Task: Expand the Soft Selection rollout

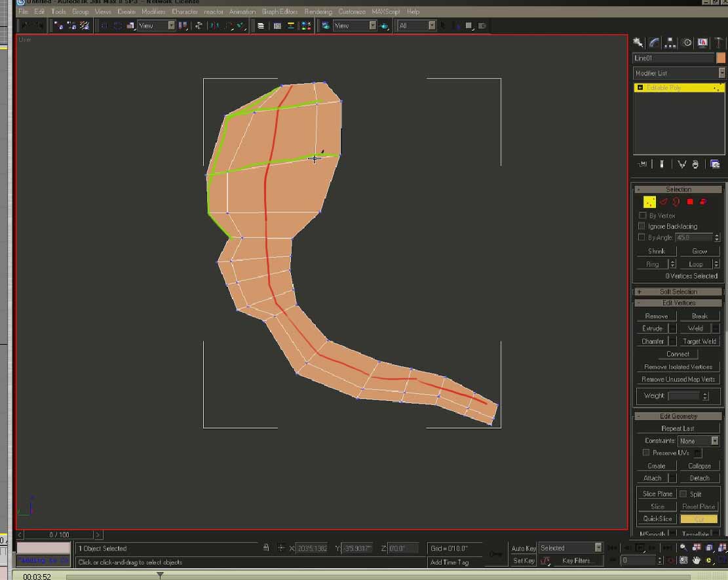Action: pyautogui.click(x=678, y=292)
